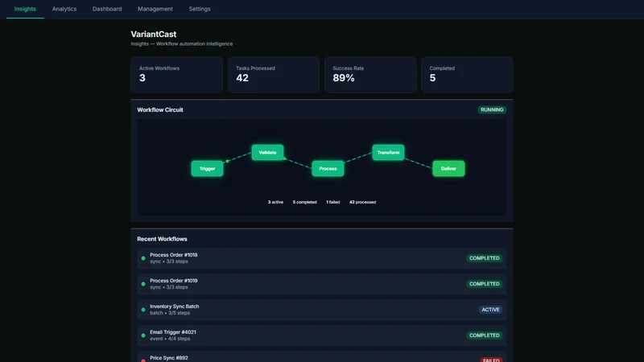Image resolution: width=644 pixels, height=362 pixels.
Task: Click the Recent Workflows heading
Action: [x=163, y=239]
